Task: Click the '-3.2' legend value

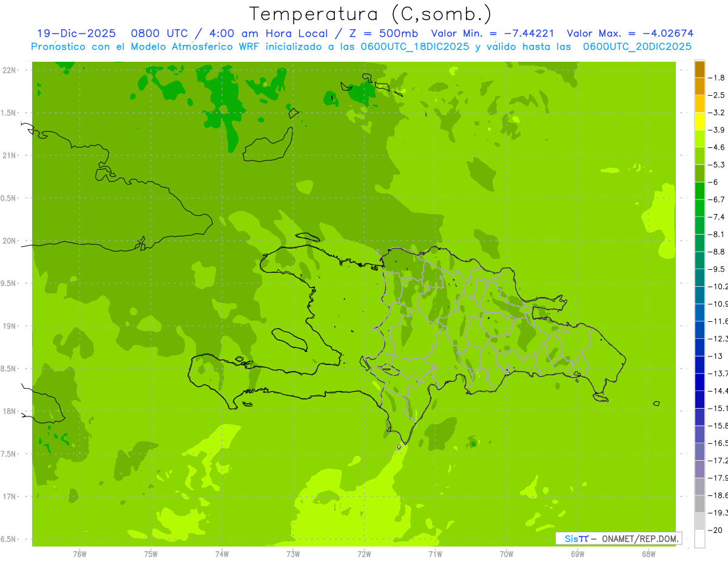Action: coord(716,112)
